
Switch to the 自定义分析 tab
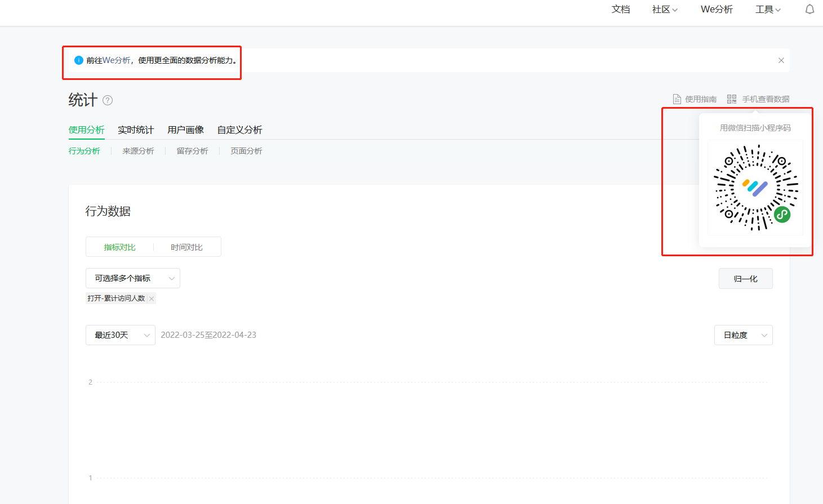click(x=240, y=130)
